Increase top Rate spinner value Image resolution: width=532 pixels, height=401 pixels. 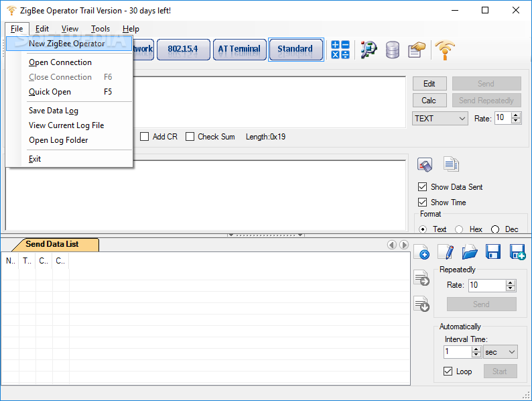[516, 115]
